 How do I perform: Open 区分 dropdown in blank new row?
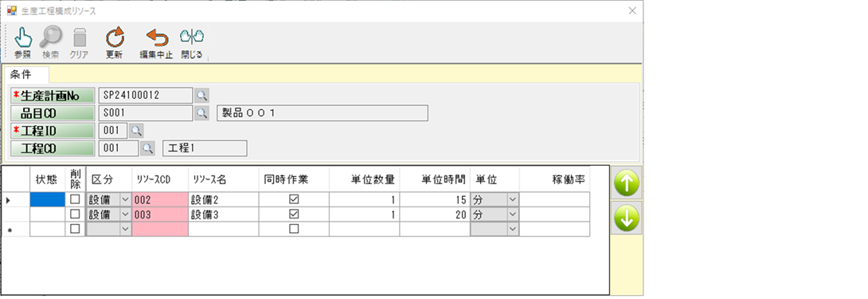point(126,229)
